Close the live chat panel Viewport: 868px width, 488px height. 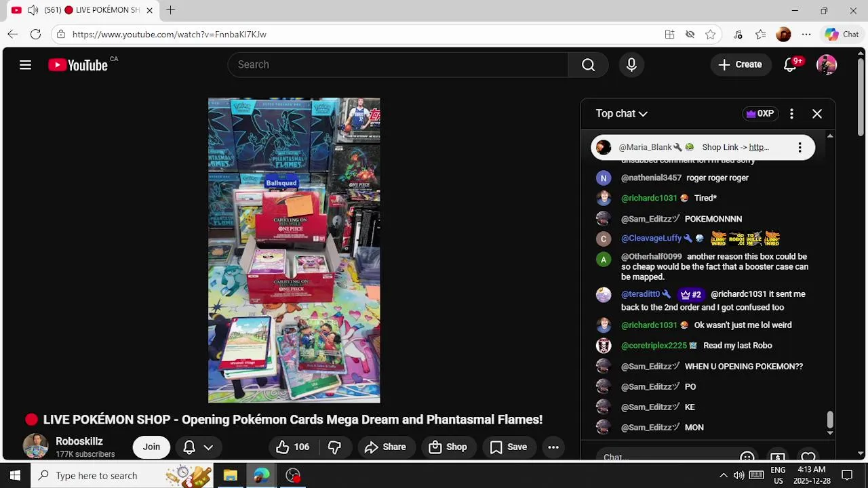[x=817, y=114]
